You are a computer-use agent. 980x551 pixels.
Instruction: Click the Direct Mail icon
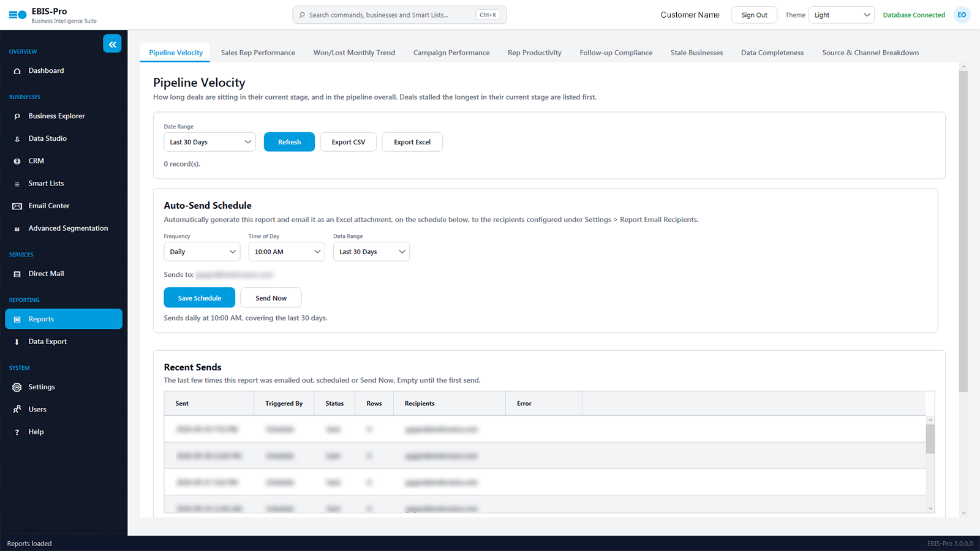17,274
